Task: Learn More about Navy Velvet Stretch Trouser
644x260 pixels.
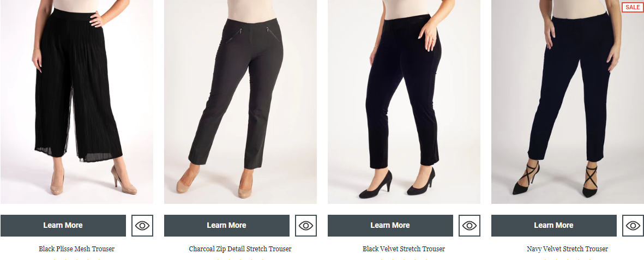Action: 553,226
